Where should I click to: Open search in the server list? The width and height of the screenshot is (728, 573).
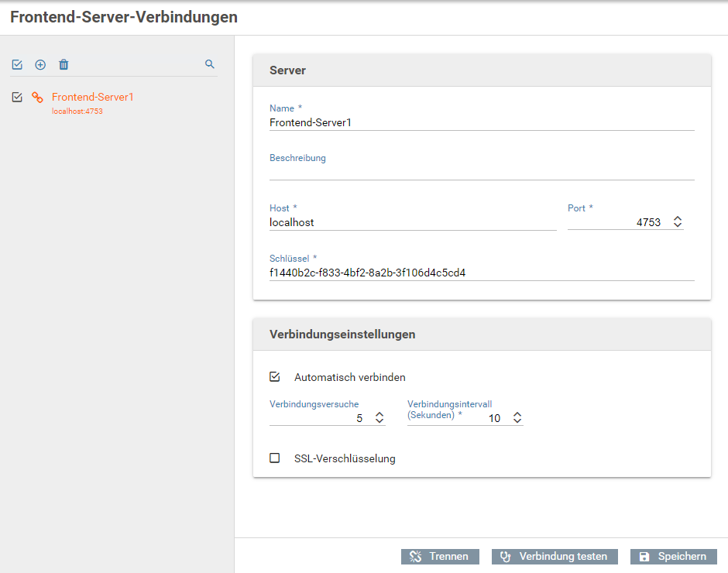click(210, 64)
